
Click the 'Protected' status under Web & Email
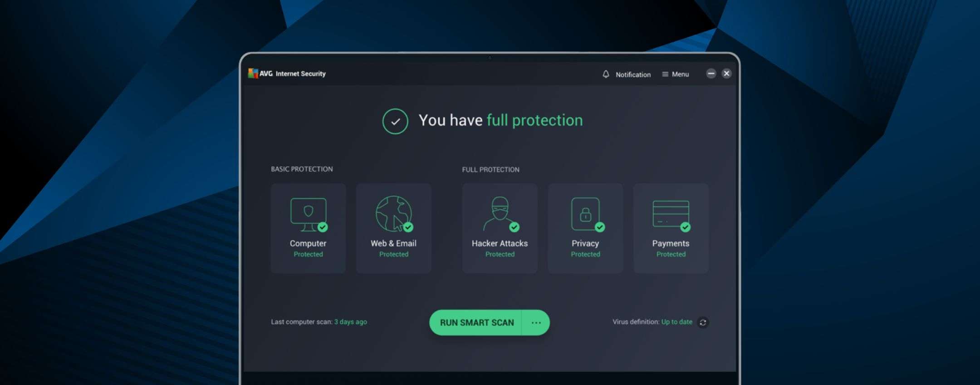(394, 254)
